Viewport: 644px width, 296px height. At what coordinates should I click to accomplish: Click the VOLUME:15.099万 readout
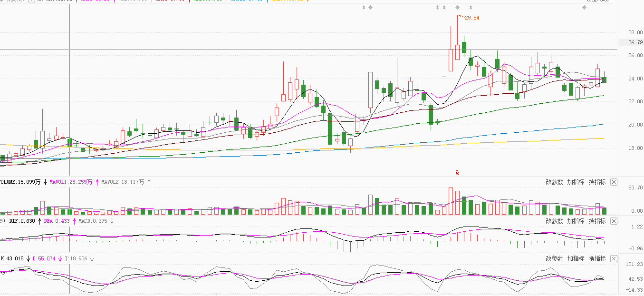tap(20, 182)
